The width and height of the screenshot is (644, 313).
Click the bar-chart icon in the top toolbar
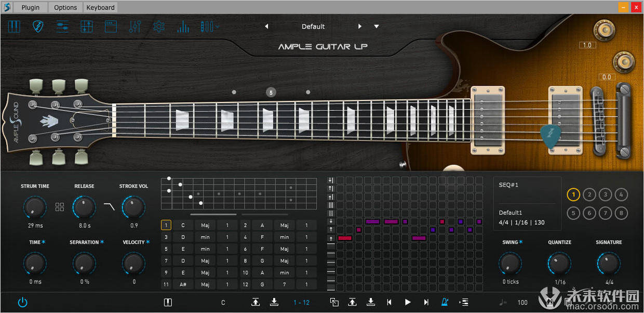[x=183, y=27]
